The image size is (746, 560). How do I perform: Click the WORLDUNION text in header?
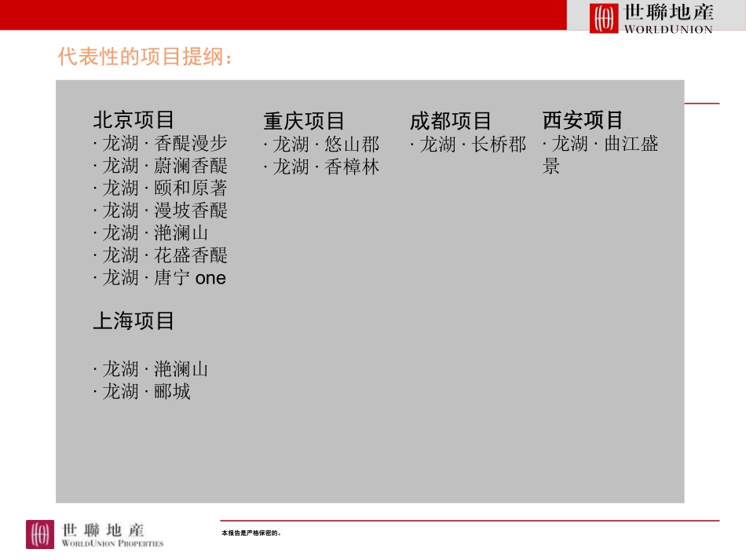click(x=668, y=29)
